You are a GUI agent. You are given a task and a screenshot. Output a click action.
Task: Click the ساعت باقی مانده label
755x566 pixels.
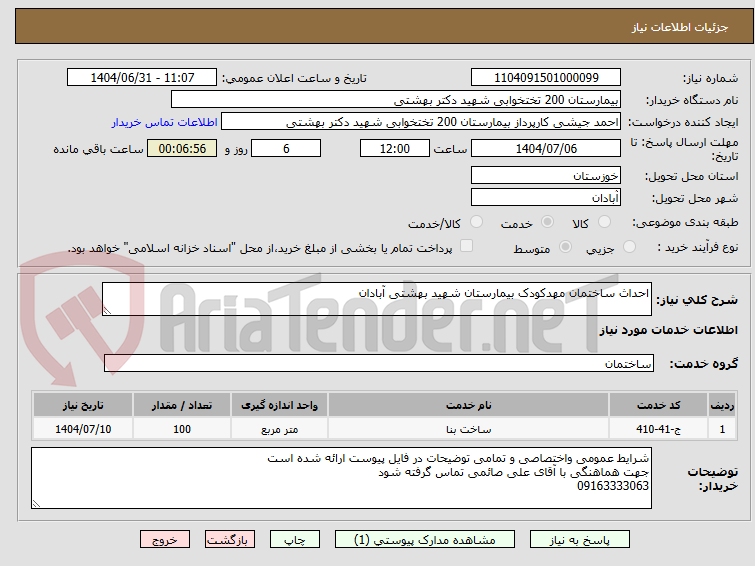click(98, 149)
